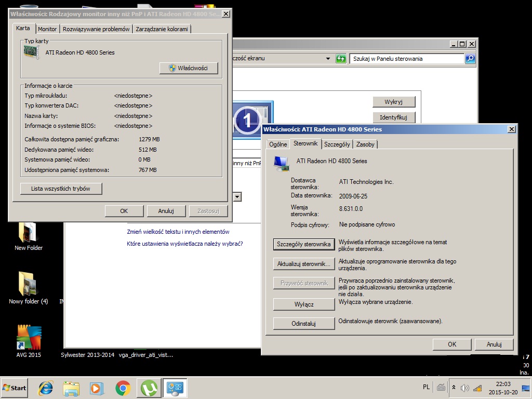Click Właściwości button with shield icon
The width and height of the screenshot is (532, 399).
(189, 68)
